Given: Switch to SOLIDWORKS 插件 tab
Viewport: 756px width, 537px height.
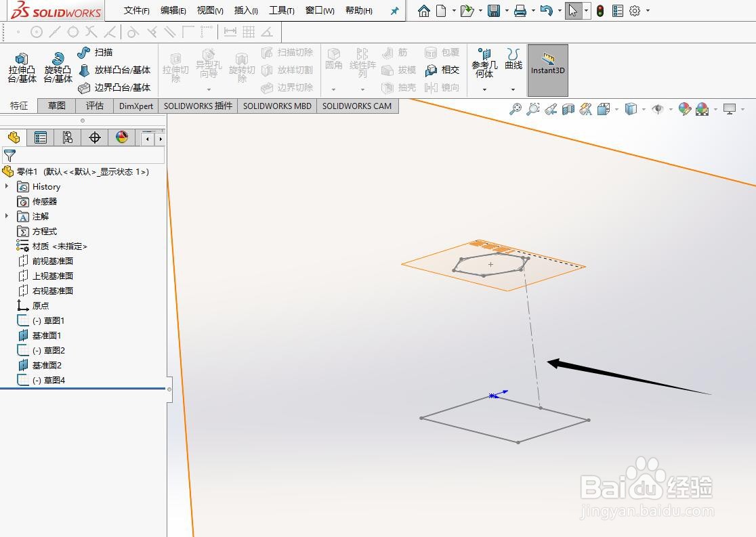Looking at the screenshot, I should coord(198,106).
